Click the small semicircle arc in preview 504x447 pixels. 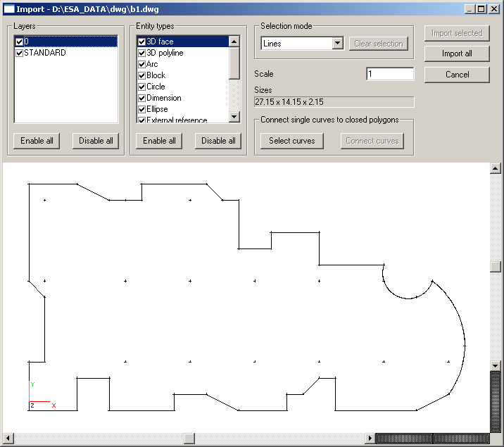click(x=408, y=298)
